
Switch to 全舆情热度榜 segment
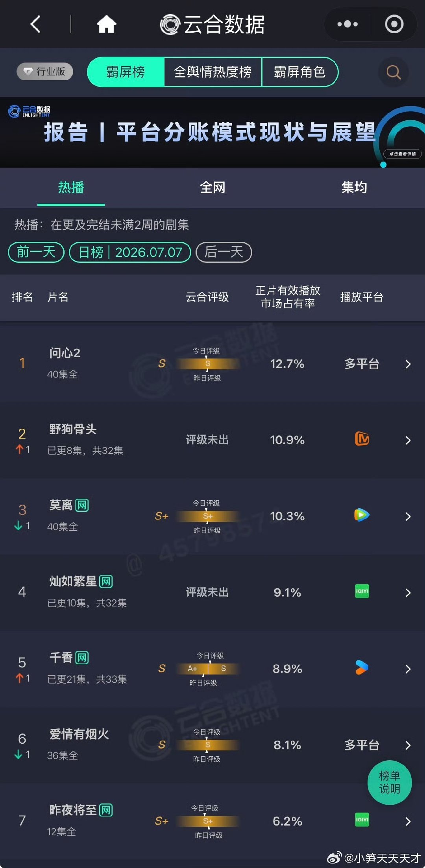[213, 72]
